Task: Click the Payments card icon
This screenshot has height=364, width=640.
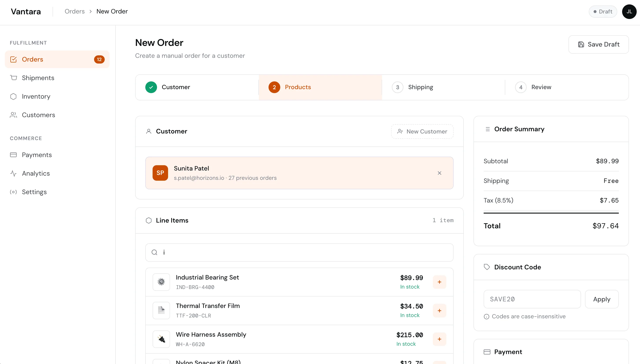Action: (13, 155)
